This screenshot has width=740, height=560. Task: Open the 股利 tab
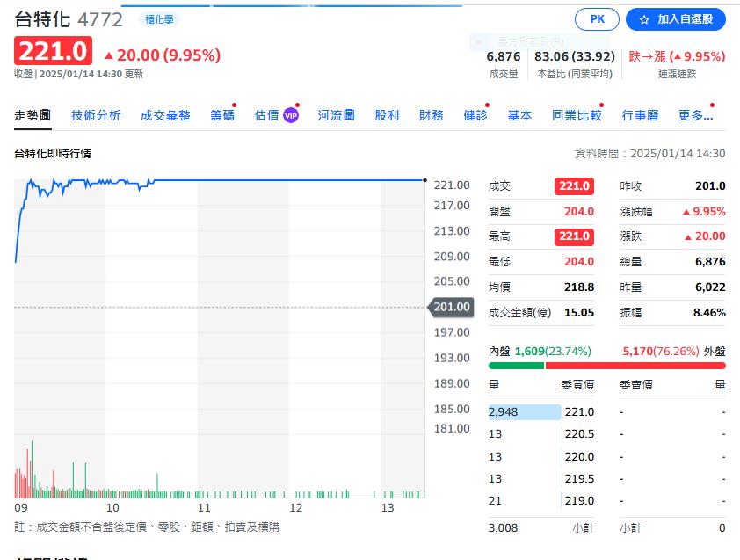click(x=387, y=115)
